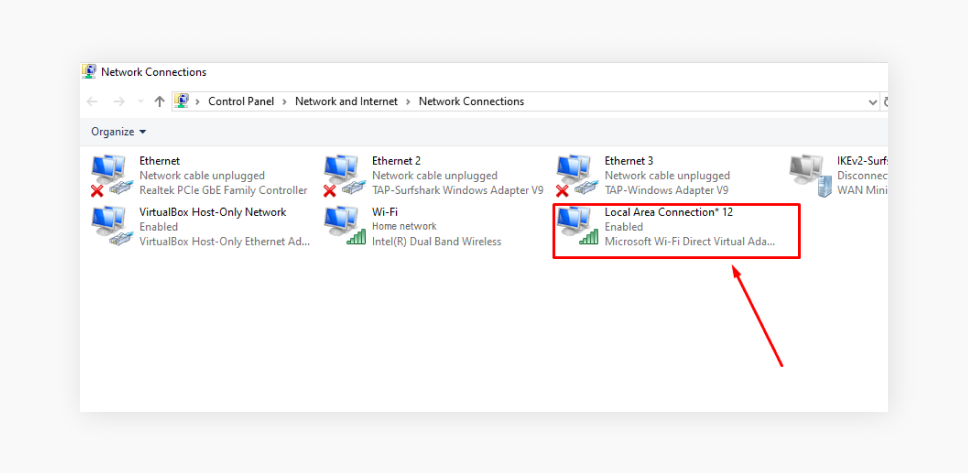Click the VirtualBox Host-Only Network icon
Screen dimensions: 968x473
click(x=112, y=227)
